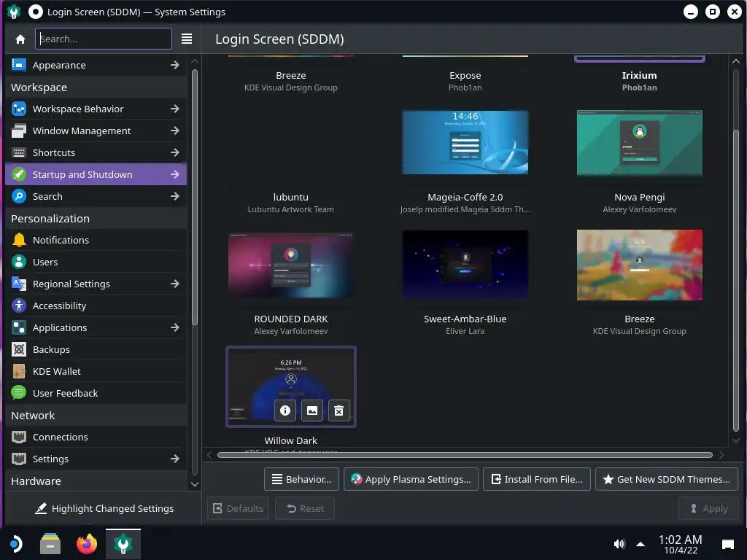The height and width of the screenshot is (560, 747).
Task: Click the Startup and Shutdown rocket icon
Action: coord(18,174)
